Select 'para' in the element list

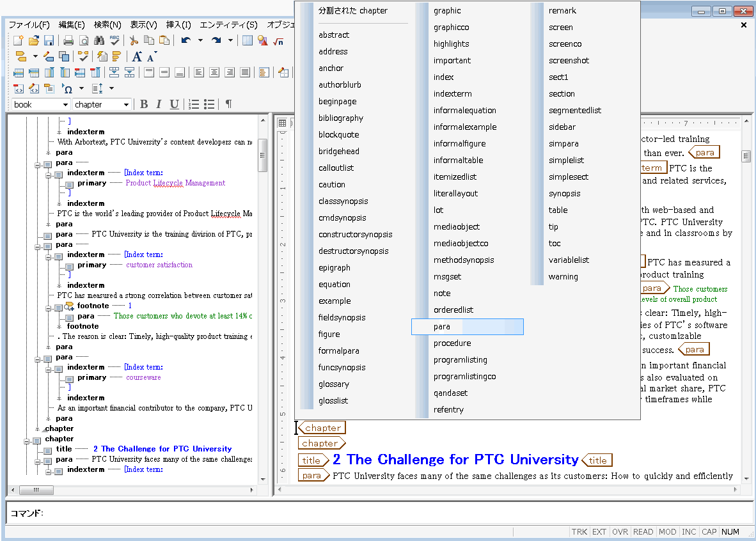(x=467, y=326)
